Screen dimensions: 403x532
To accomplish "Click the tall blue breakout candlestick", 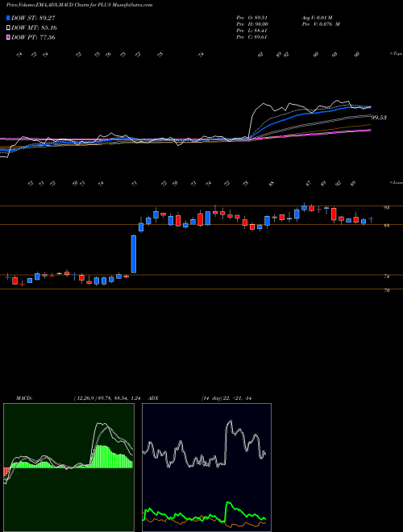I will 134,254.
